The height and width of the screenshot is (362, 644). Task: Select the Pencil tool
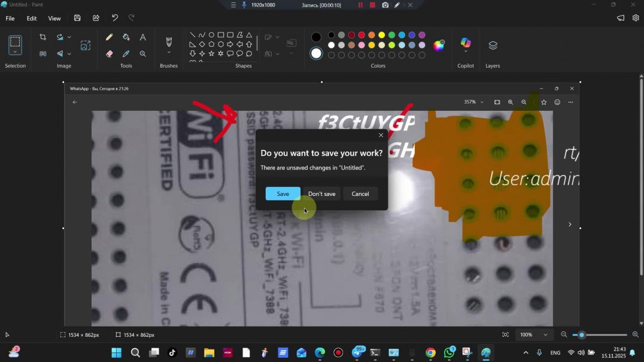tap(109, 37)
